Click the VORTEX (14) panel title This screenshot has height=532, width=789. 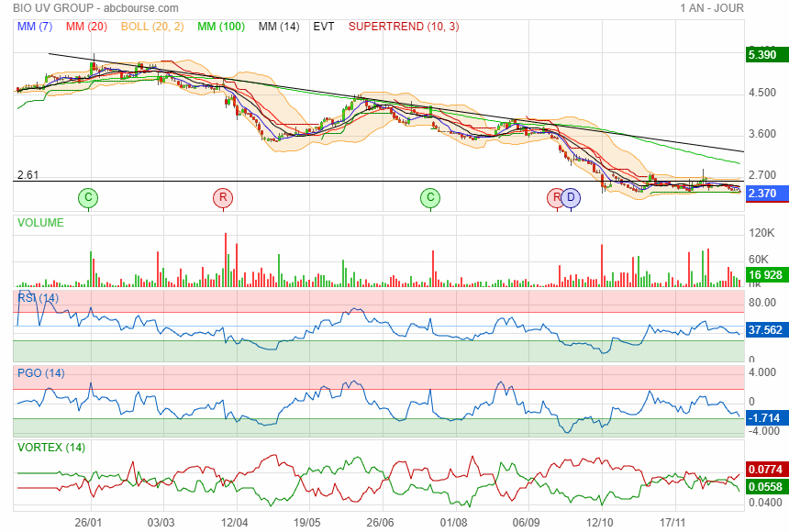click(51, 448)
